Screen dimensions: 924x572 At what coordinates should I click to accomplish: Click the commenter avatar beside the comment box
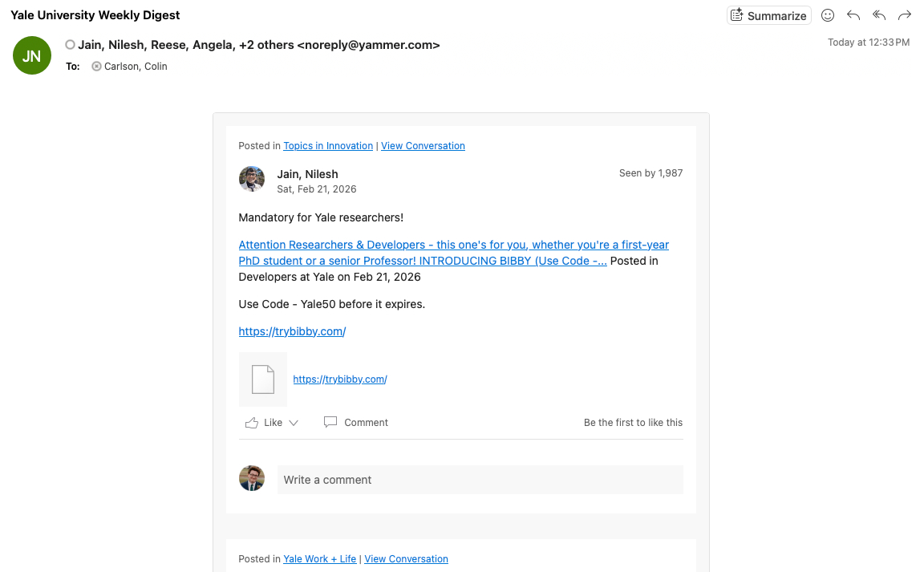click(252, 479)
